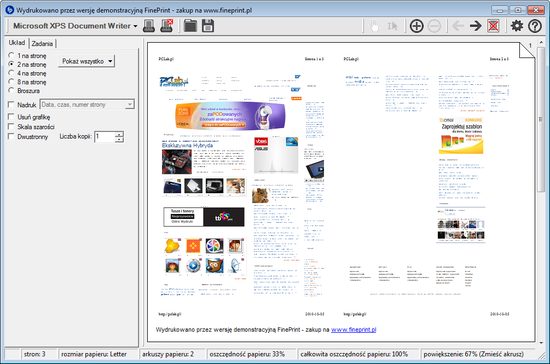Viewport: 550px width, 364px height.
Task: Click the folded page corner of sheet 1
Action: tap(526, 49)
